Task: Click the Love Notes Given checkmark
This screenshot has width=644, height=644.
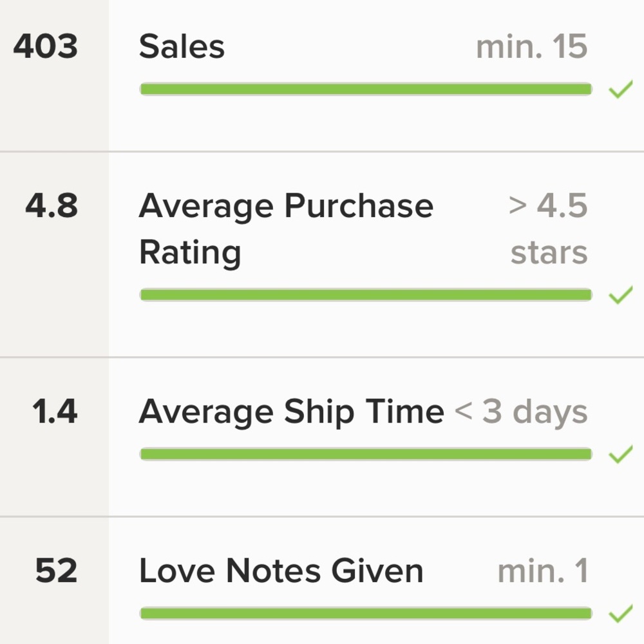Action: pyautogui.click(x=621, y=615)
